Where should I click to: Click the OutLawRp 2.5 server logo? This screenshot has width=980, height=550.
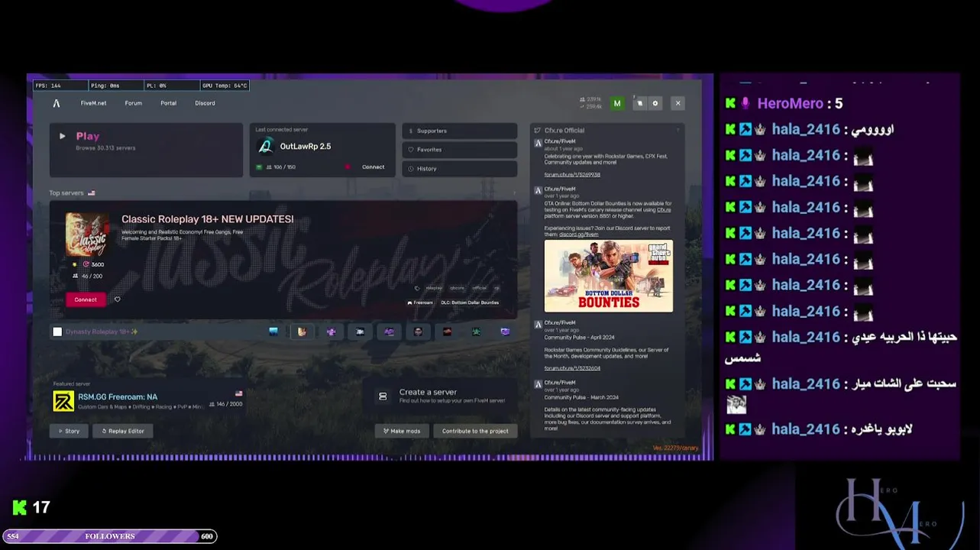[x=265, y=146]
